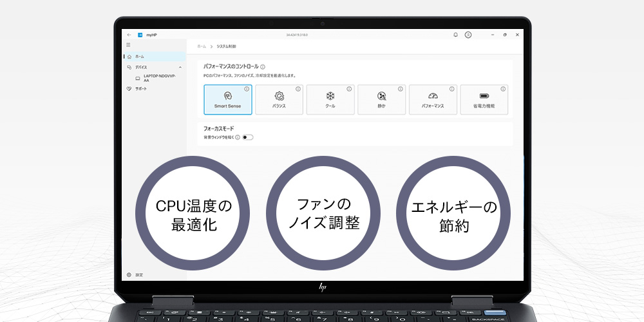
Task: Select the クール mode card
Action: (x=330, y=100)
